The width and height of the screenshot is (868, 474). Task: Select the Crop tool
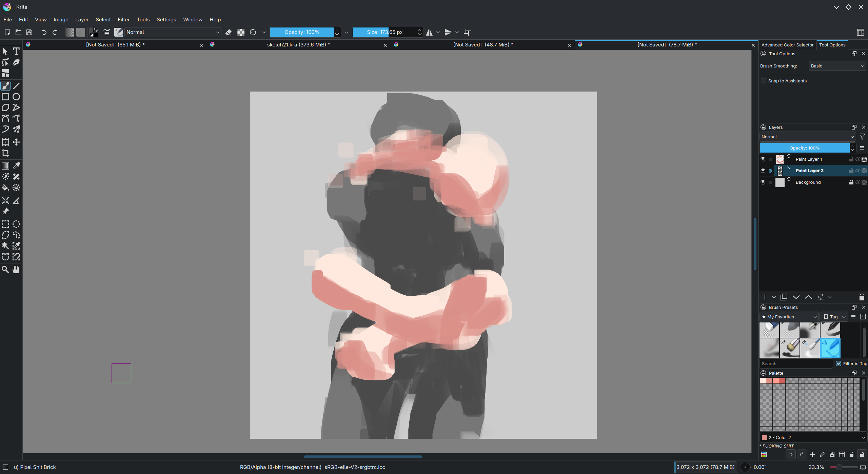(5, 153)
